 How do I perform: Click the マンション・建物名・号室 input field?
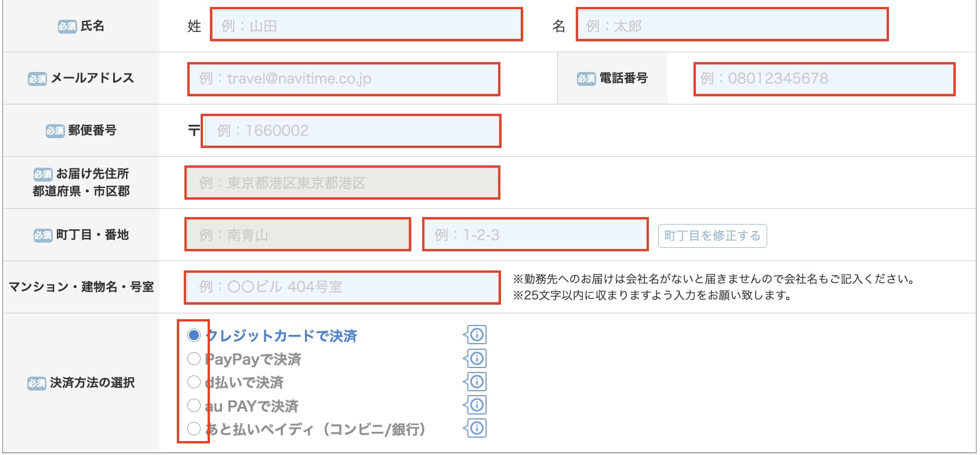pos(342,287)
